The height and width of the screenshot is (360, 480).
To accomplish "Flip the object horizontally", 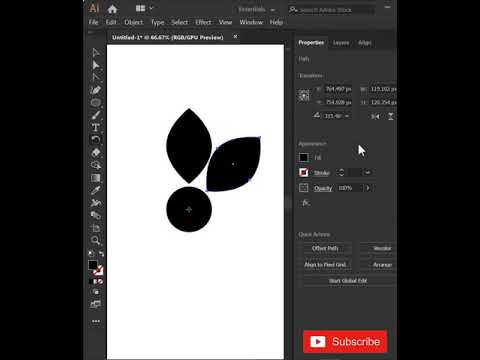I will pos(375,116).
